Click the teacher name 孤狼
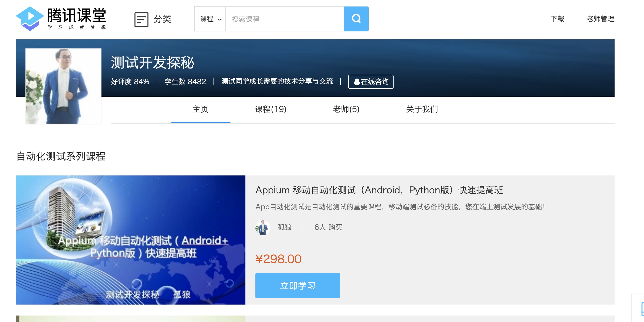Screen dimensions: 644x322 (285, 227)
